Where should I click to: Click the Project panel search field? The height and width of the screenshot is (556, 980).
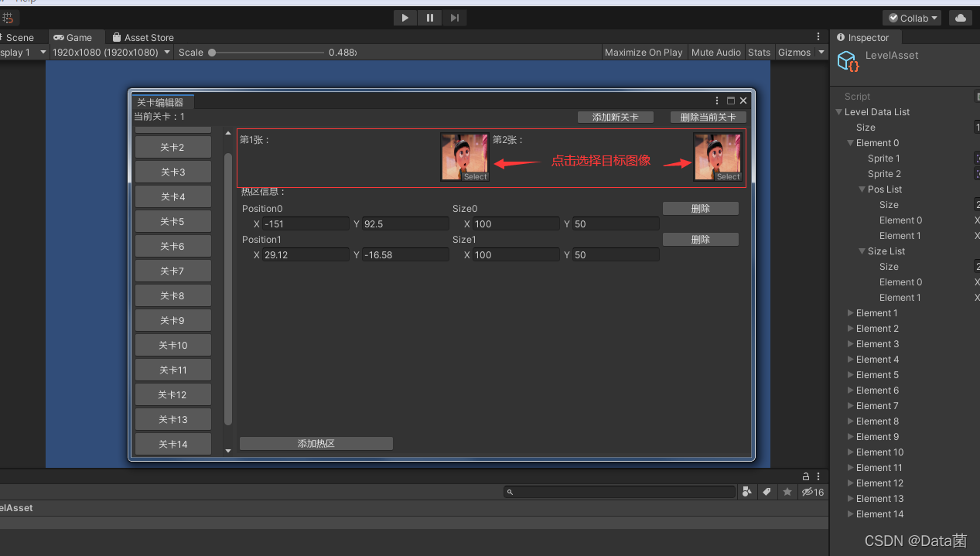[x=619, y=492]
